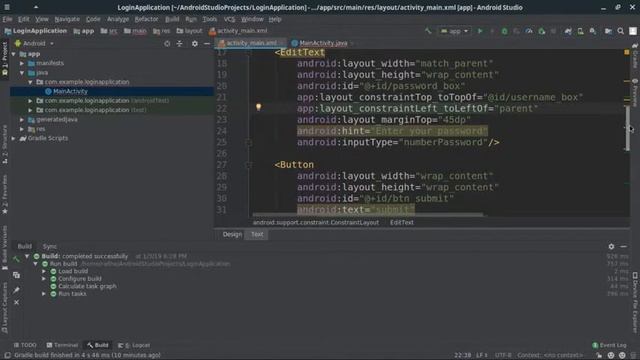
Task: Toggle the Device File Explorer side panel
Action: pyautogui.click(x=635, y=302)
